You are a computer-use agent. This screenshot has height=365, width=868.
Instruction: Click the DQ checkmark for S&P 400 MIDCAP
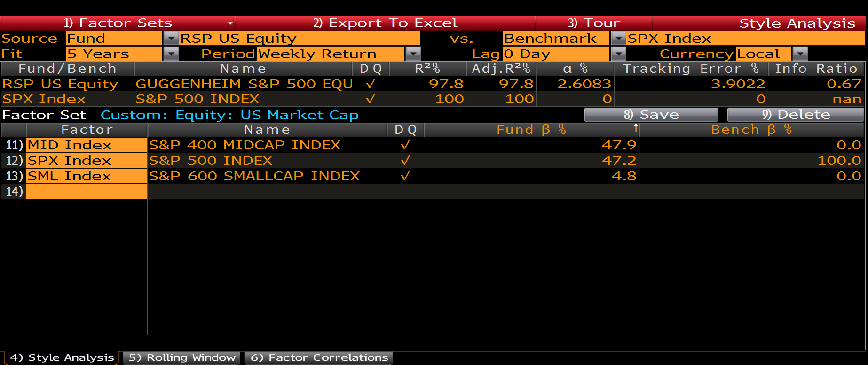pyautogui.click(x=405, y=145)
